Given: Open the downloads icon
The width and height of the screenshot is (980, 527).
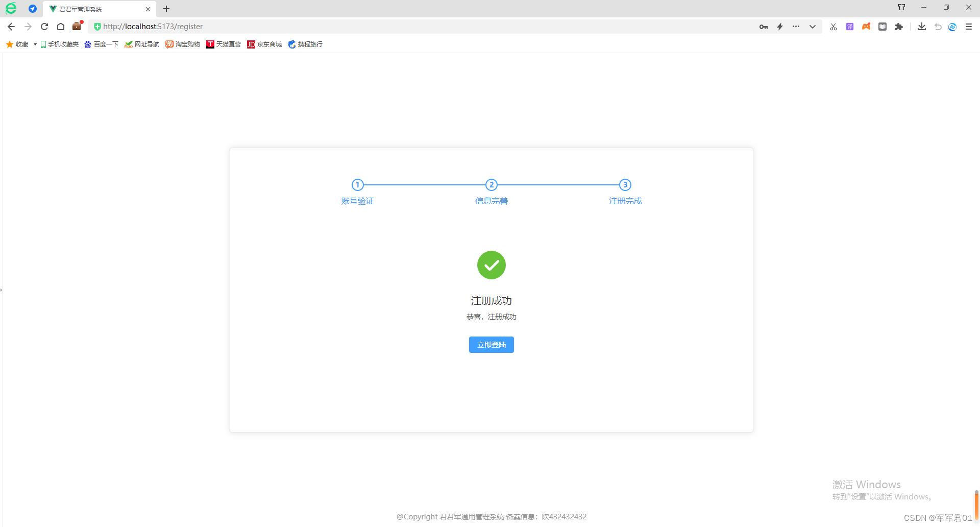Looking at the screenshot, I should pyautogui.click(x=922, y=27).
